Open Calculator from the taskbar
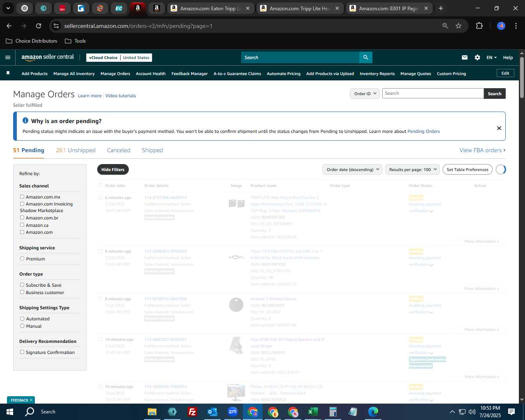This screenshot has height=420, width=525. 333,412
